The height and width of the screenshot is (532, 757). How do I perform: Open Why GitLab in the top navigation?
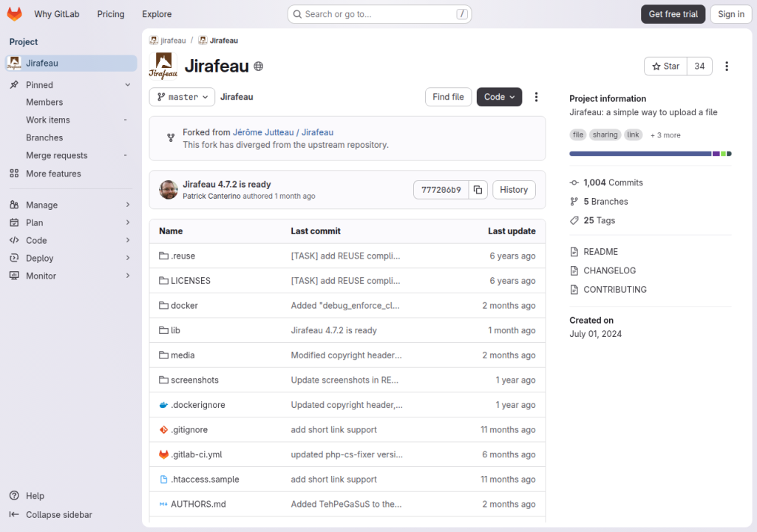[x=56, y=14]
